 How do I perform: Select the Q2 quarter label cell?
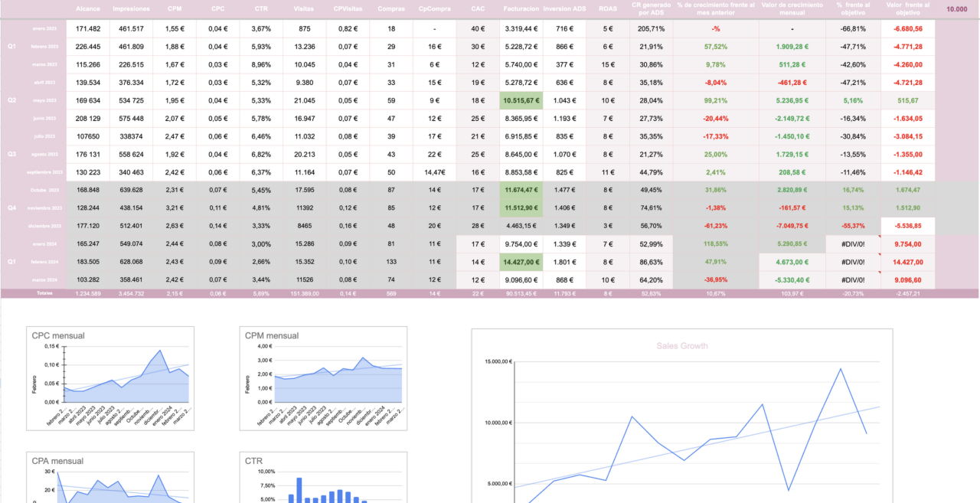tap(11, 100)
